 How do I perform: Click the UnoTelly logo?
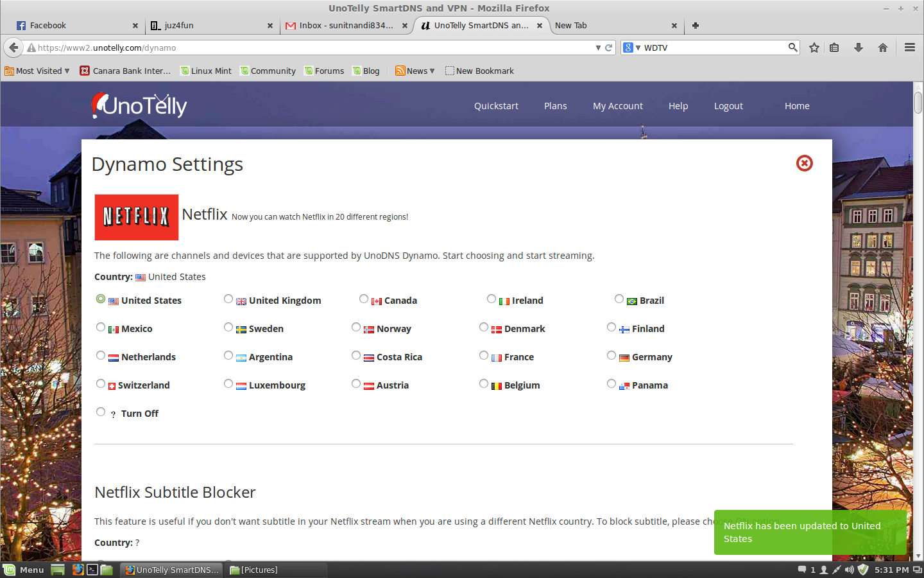tap(139, 106)
